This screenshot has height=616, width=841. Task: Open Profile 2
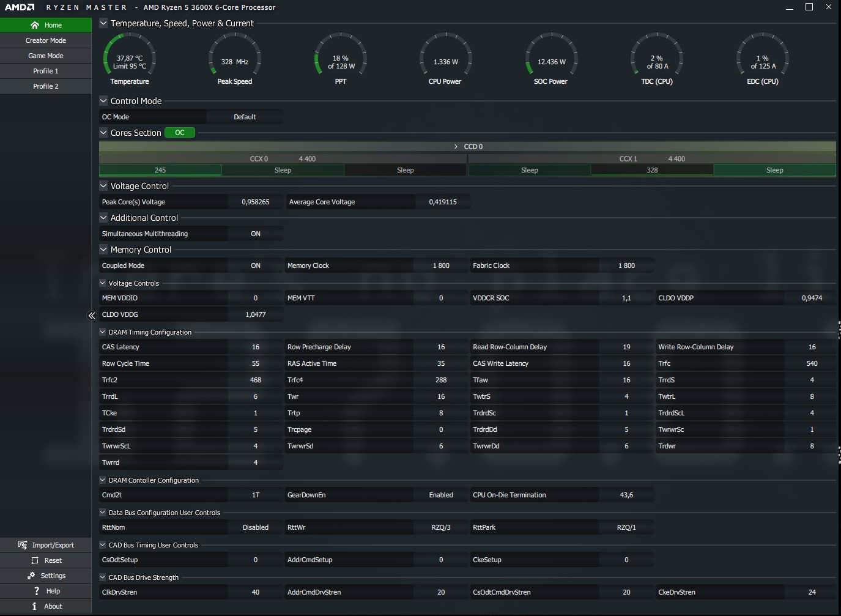[46, 86]
